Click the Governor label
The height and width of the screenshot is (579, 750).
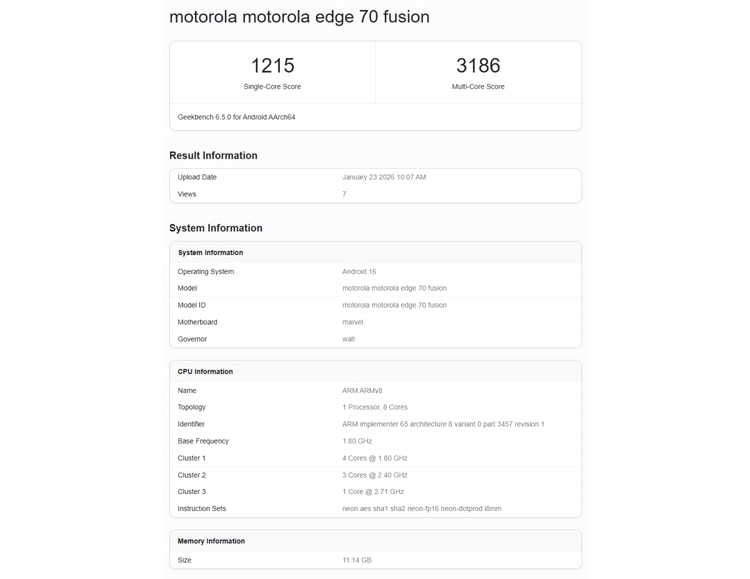(192, 339)
